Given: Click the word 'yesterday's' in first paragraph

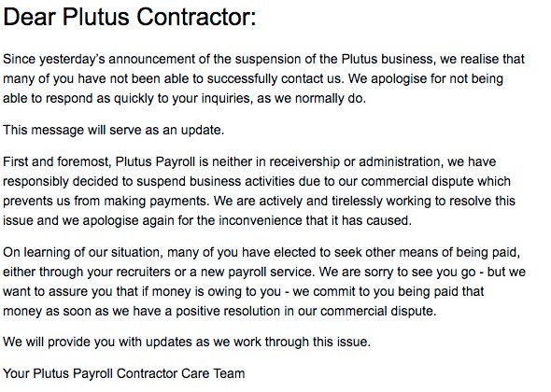Looking at the screenshot, I should coord(72,59).
